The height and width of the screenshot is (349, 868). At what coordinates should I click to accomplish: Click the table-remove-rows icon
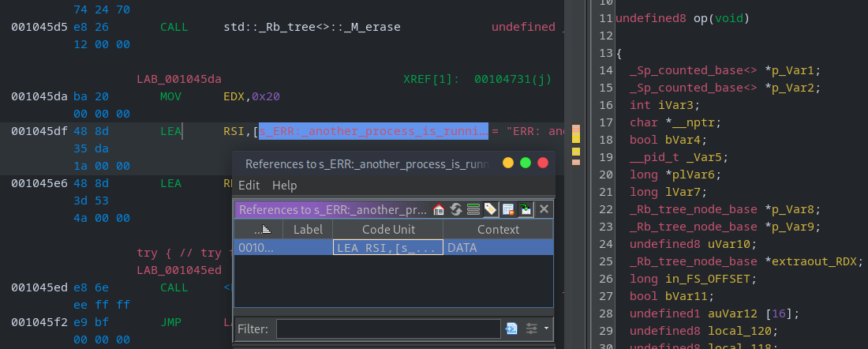(x=507, y=209)
